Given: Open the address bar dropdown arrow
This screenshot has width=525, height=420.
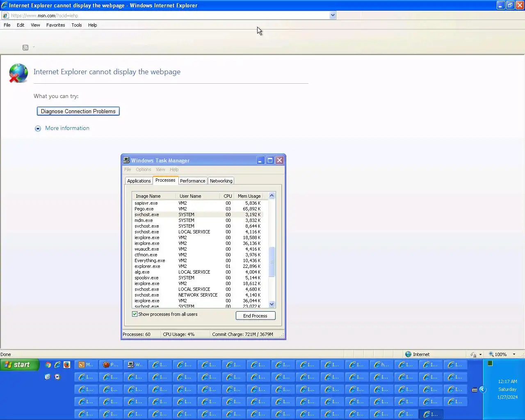Looking at the screenshot, I should pos(333,16).
